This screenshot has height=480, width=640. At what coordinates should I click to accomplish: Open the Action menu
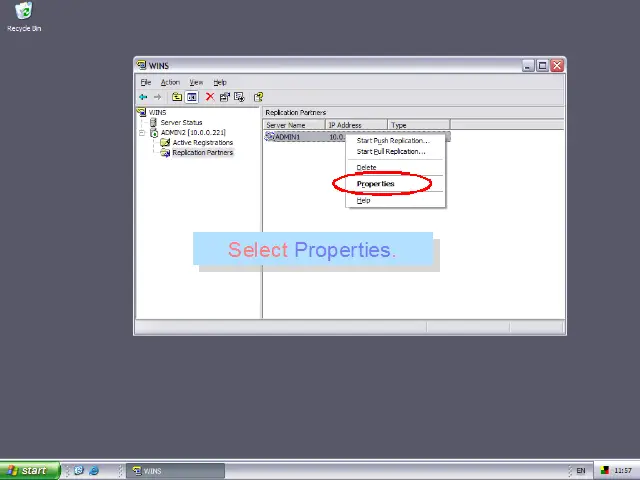coord(170,82)
